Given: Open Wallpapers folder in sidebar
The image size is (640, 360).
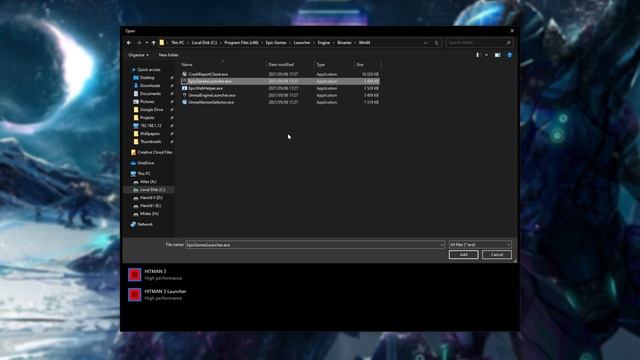Looking at the screenshot, I should coord(150,133).
